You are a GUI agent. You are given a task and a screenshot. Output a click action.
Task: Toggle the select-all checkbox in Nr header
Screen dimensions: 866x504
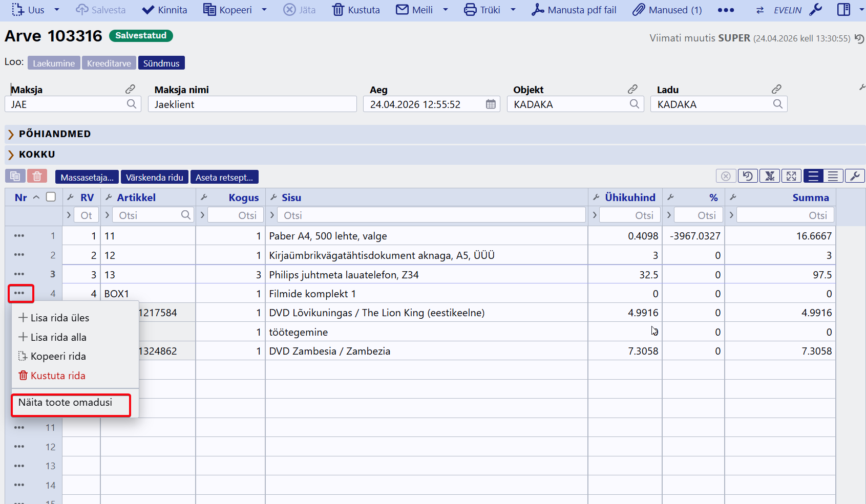pyautogui.click(x=51, y=197)
